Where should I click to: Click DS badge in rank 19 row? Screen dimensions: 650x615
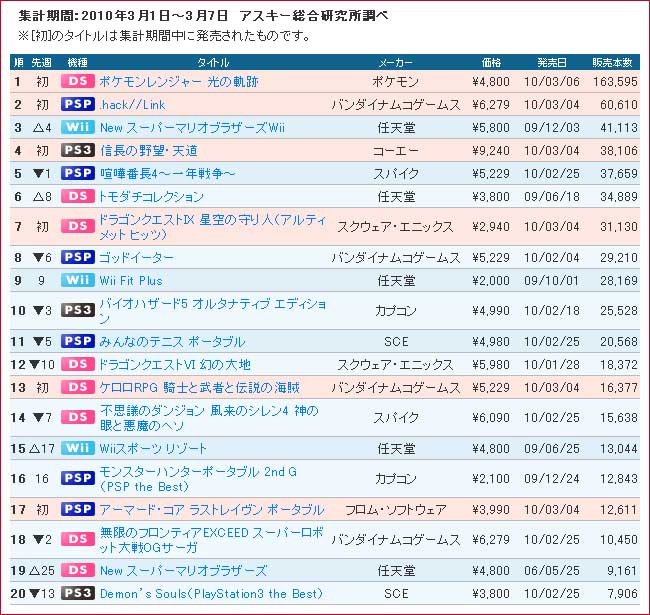tap(78, 570)
